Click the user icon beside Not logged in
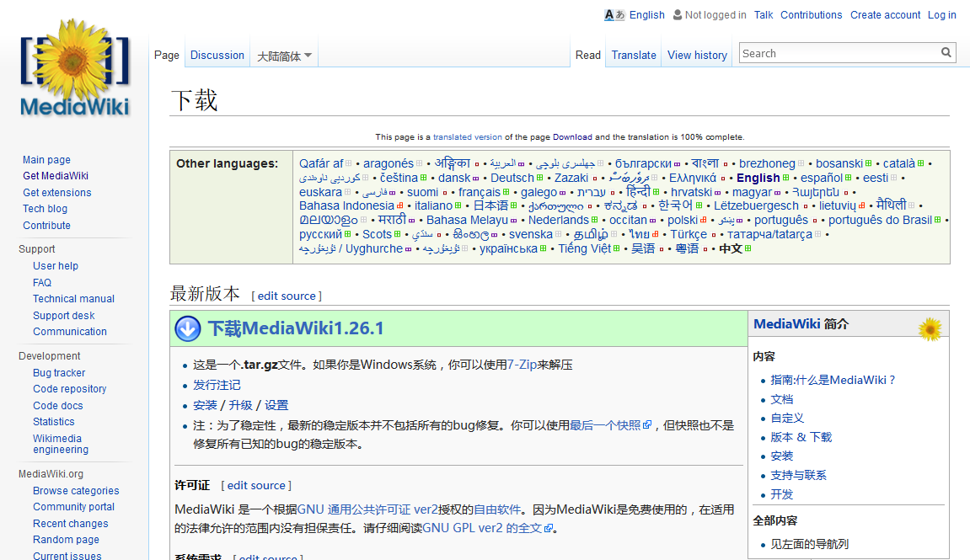This screenshot has width=970, height=560. tap(677, 15)
